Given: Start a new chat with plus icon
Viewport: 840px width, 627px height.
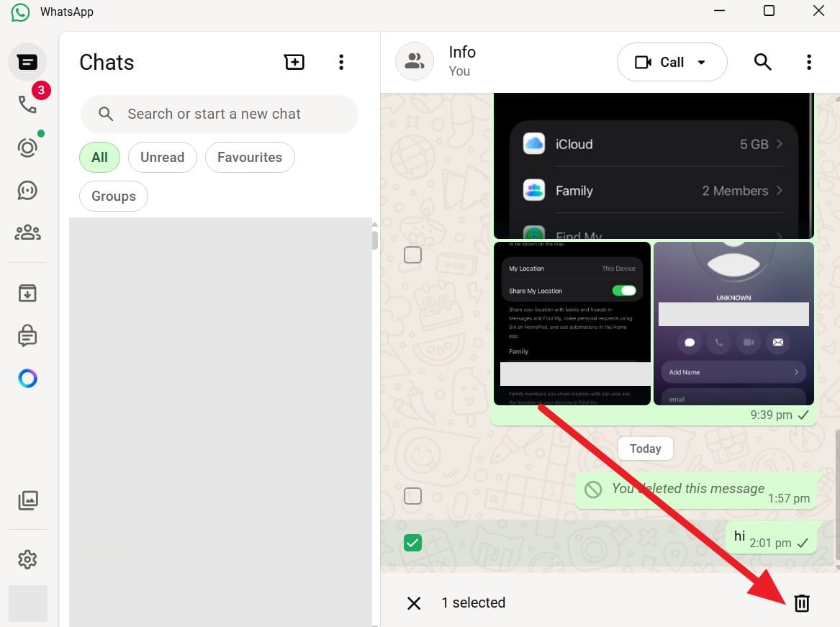Looking at the screenshot, I should (x=294, y=62).
